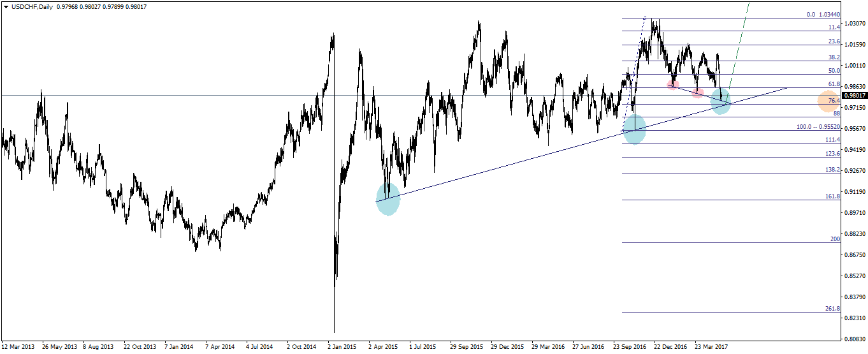Viewport: 868px width, 354px height.
Task: Click the 38.2 Fibonacci level label
Action: [834, 57]
